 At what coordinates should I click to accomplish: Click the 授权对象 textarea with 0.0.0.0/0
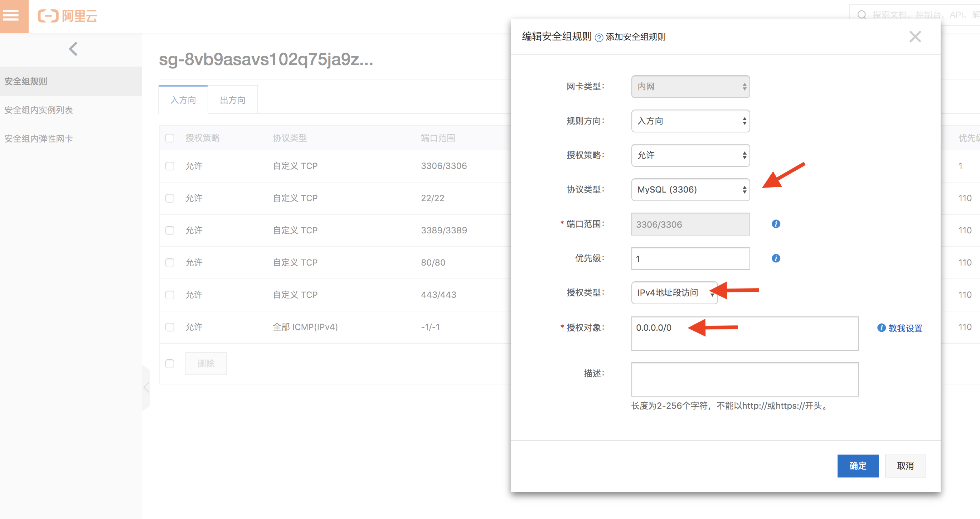pos(744,333)
